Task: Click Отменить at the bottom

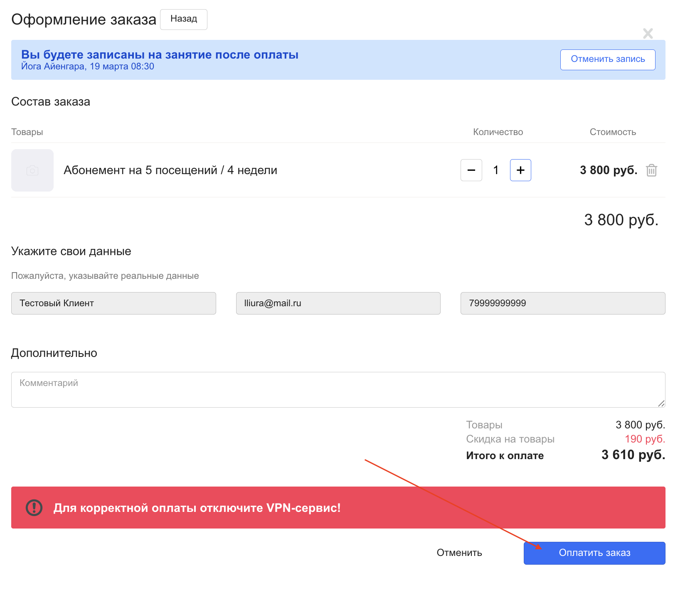Action: coord(459,553)
